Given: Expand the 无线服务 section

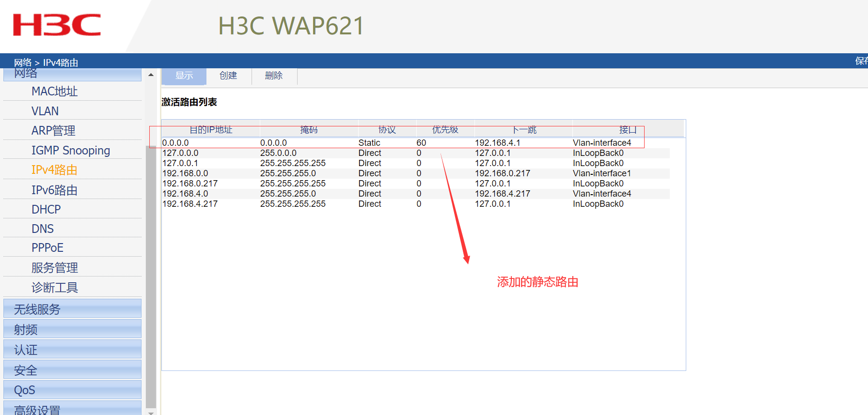Looking at the screenshot, I should coord(72,309).
